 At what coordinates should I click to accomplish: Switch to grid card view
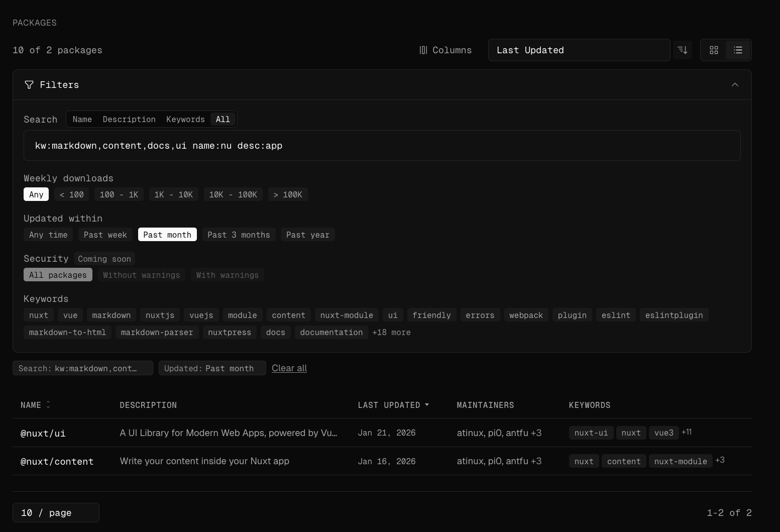point(714,50)
